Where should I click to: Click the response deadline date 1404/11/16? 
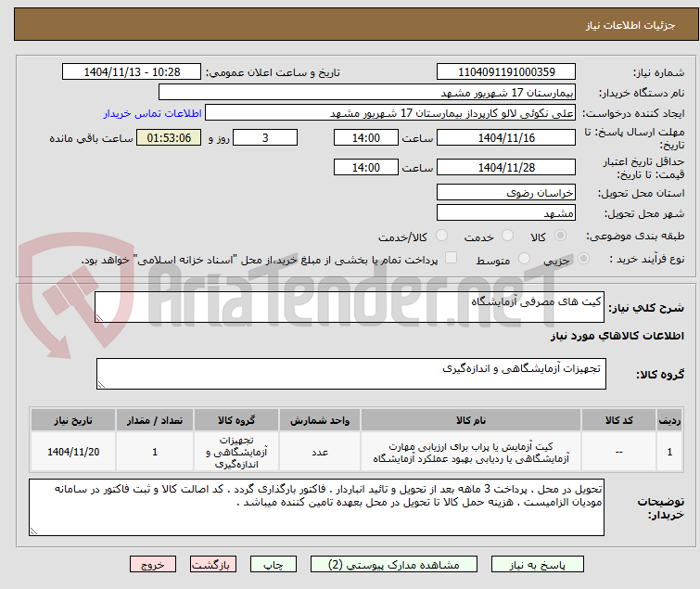point(506,137)
